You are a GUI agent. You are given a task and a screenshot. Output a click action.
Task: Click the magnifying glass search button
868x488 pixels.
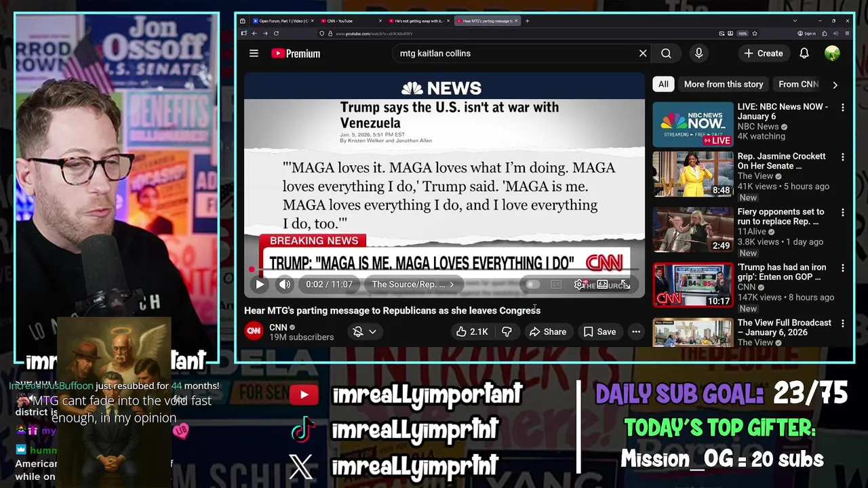tap(666, 54)
